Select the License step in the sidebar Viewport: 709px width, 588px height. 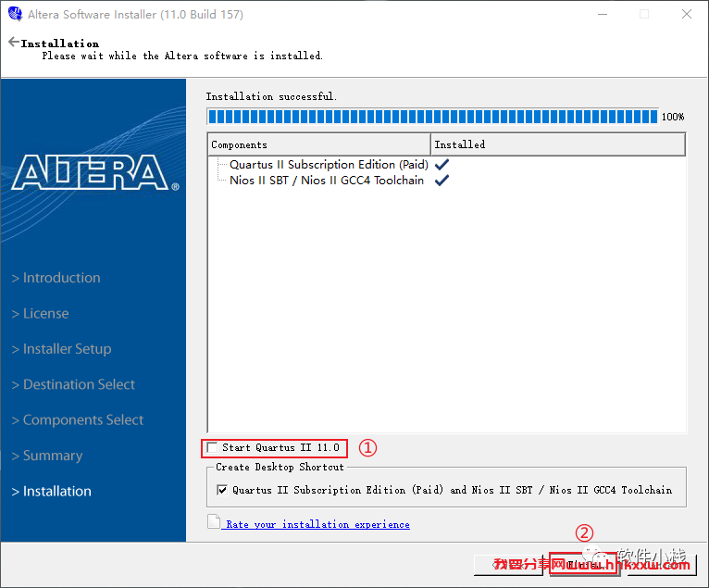[x=40, y=314]
